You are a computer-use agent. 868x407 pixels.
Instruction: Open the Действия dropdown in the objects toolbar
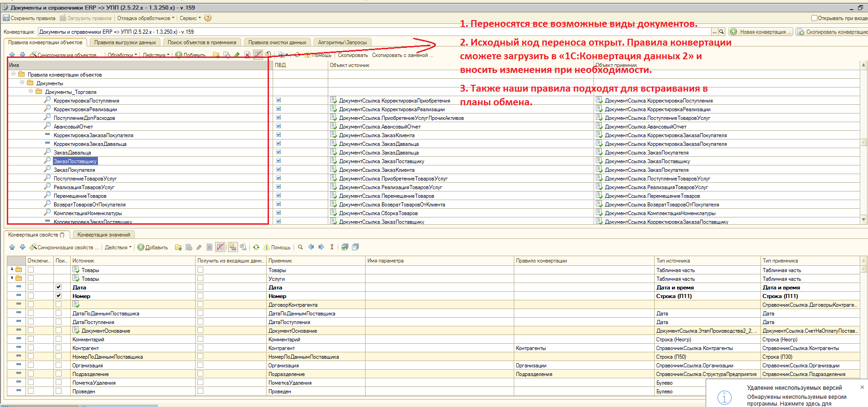(156, 55)
